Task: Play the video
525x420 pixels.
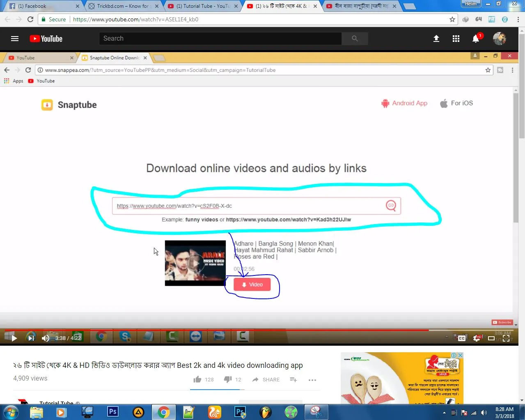Action: point(14,338)
